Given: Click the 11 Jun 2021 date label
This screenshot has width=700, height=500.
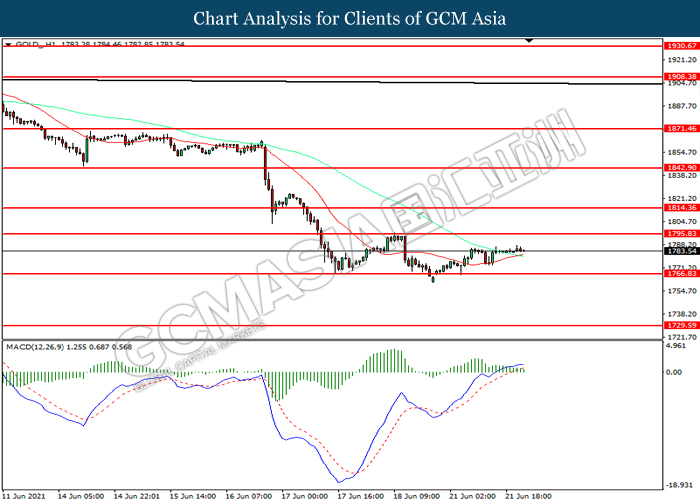Looking at the screenshot, I should [x=24, y=496].
